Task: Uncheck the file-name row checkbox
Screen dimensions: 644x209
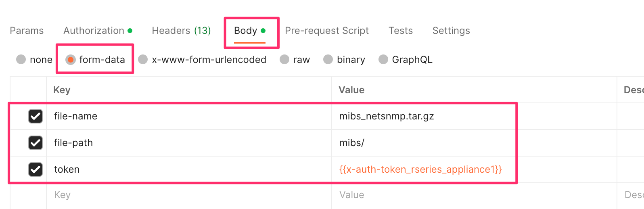Action: pyautogui.click(x=36, y=116)
